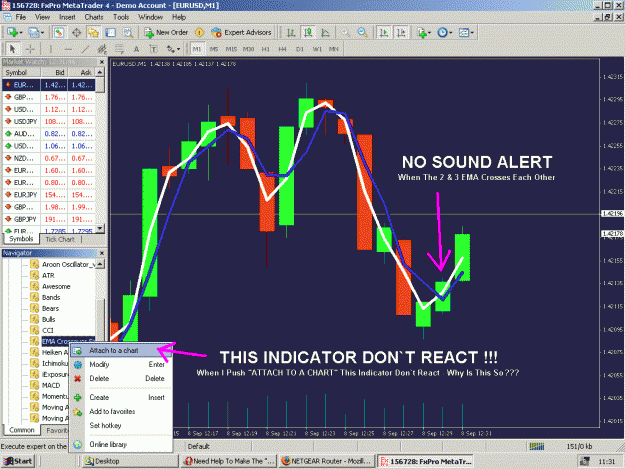
Task: Open the Tools menu
Action: coord(121,17)
